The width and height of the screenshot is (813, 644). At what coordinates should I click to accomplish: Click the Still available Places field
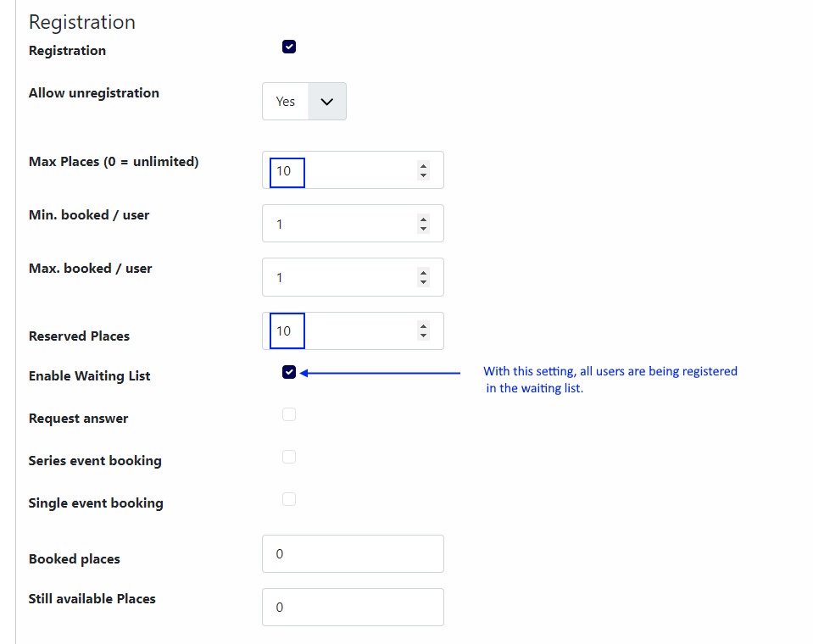[354, 608]
